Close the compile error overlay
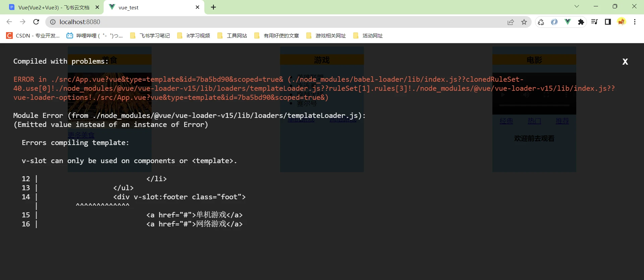The height and width of the screenshot is (280, 644). click(x=625, y=62)
